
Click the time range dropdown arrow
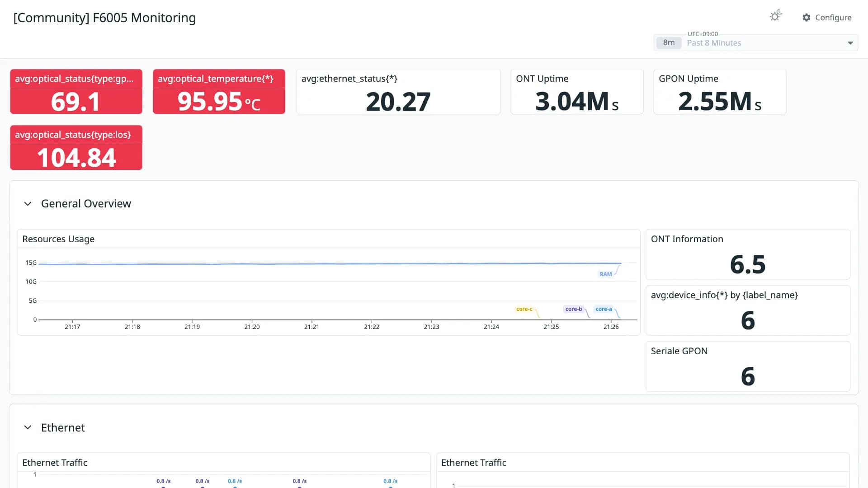pyautogui.click(x=850, y=43)
